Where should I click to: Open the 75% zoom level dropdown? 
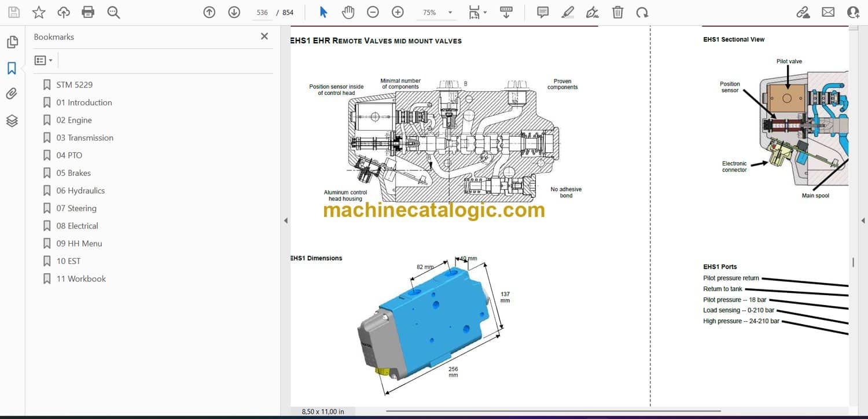450,13
